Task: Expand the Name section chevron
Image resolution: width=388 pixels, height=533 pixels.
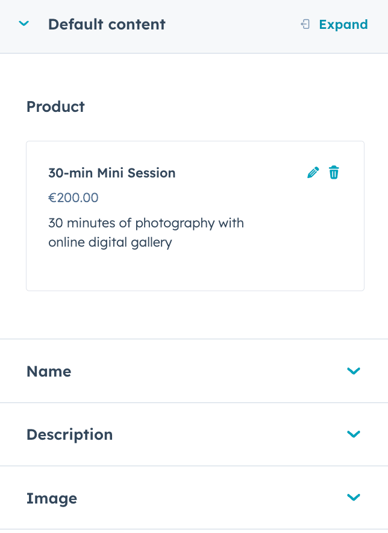Action: (353, 371)
